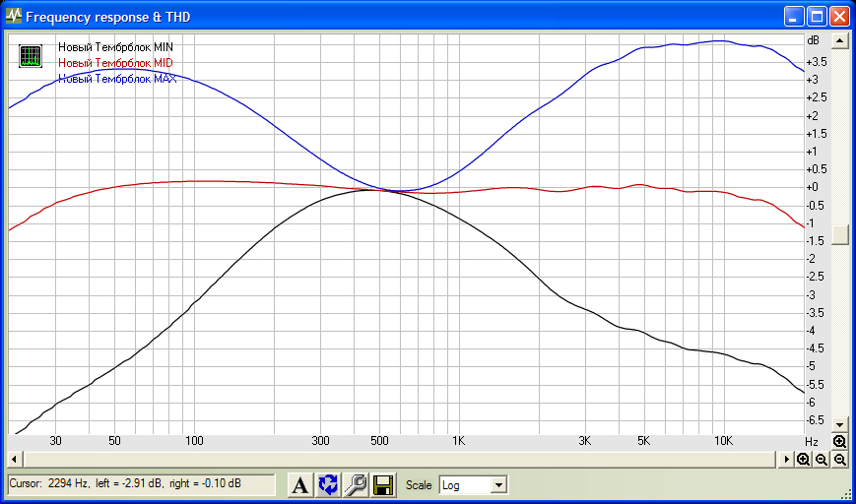Click the legend grid icon in the graph
Image resolution: width=856 pixels, height=504 pixels.
pos(31,56)
